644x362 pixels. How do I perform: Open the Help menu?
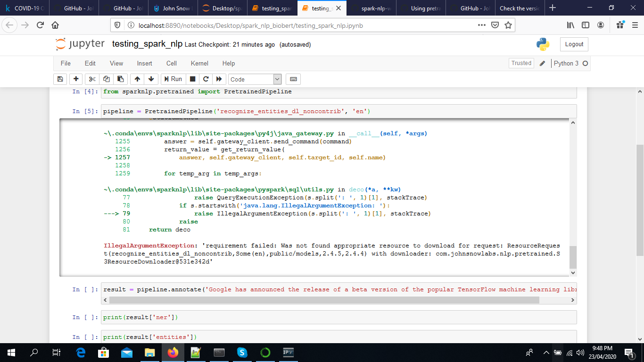pos(229,63)
